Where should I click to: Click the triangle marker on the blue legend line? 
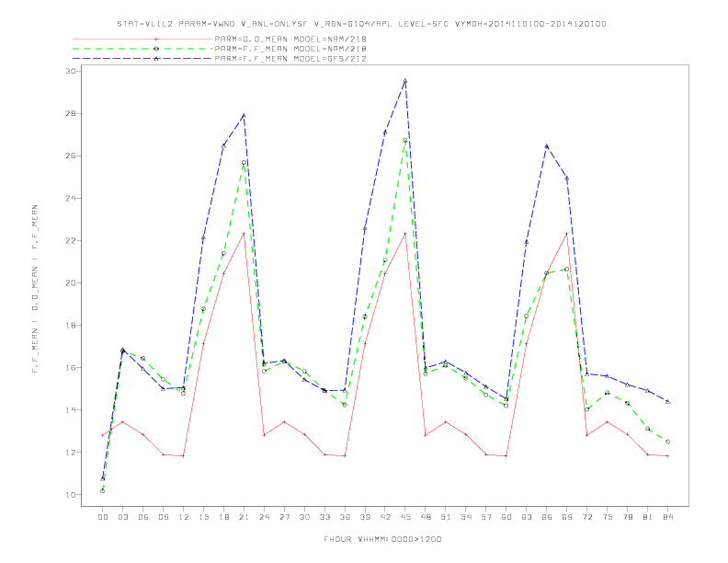coord(156,59)
